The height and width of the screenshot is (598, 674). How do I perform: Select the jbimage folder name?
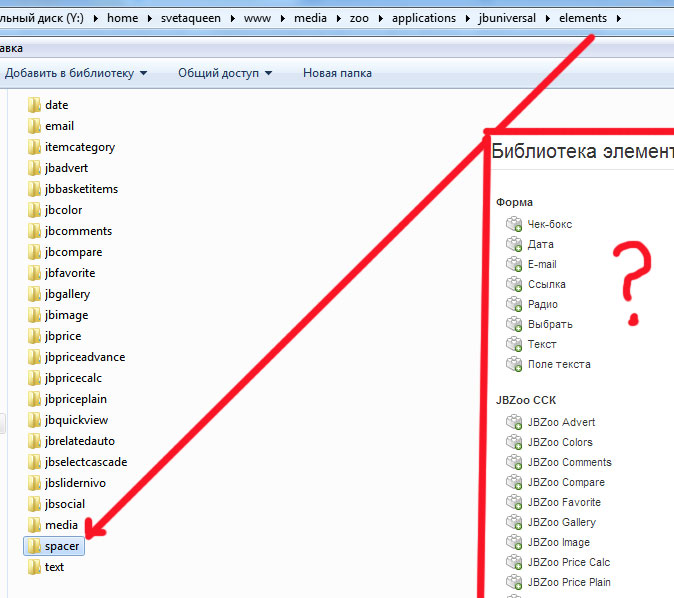[67, 315]
